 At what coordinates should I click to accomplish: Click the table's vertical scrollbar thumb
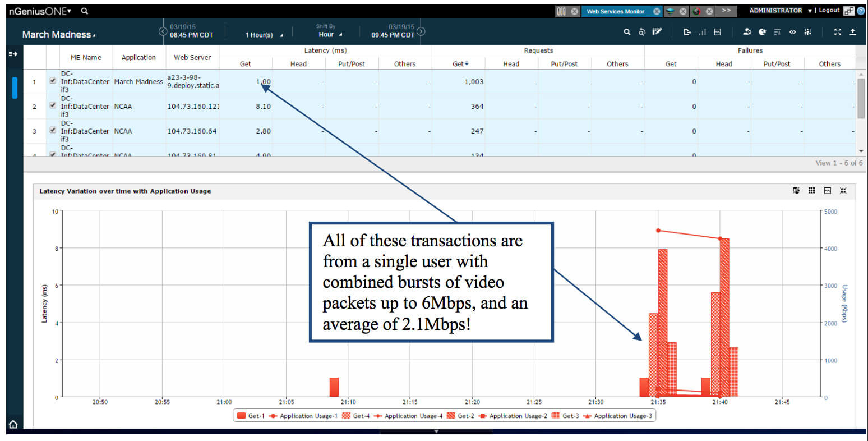[861, 98]
